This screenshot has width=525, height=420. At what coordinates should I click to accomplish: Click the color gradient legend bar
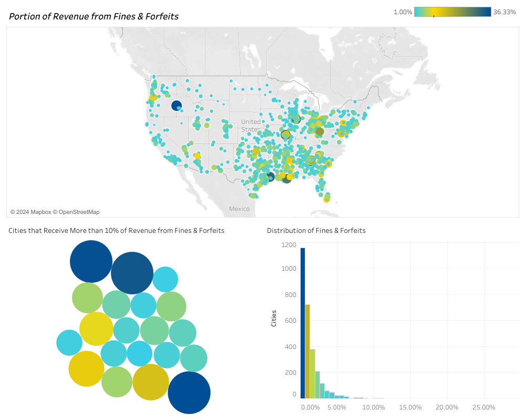point(452,12)
